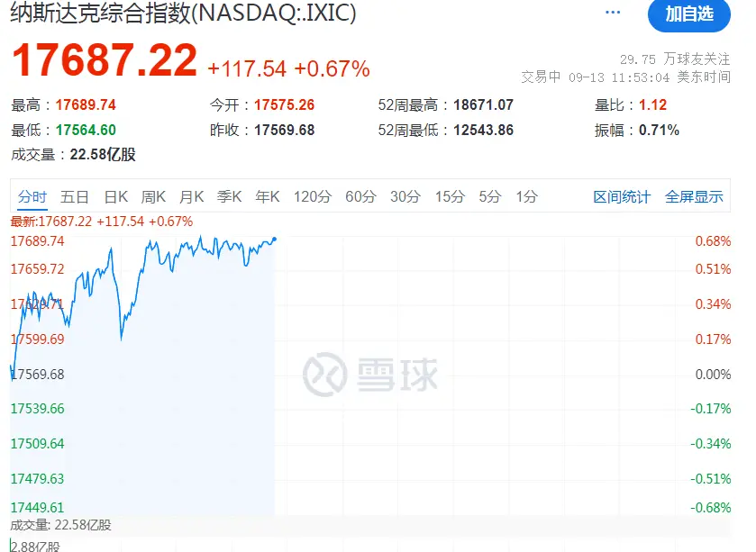Click the latest price dot on the chart line
This screenshot has height=552, width=756.
pyautogui.click(x=274, y=239)
